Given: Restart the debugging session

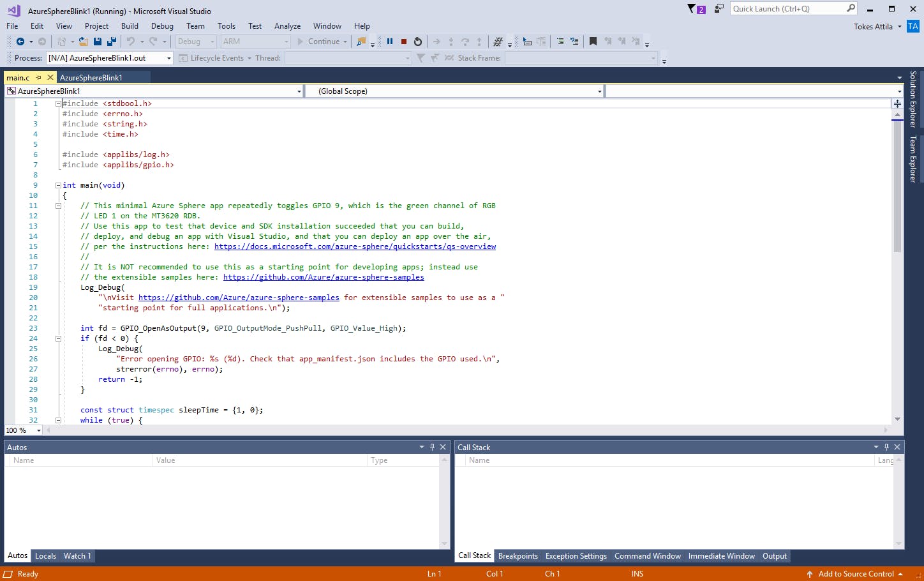Looking at the screenshot, I should coord(418,41).
